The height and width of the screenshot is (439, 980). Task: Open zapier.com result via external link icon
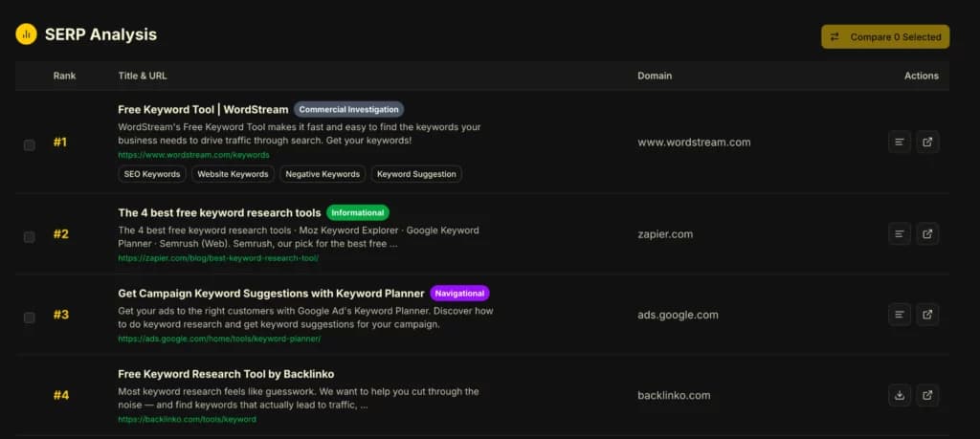[927, 233]
